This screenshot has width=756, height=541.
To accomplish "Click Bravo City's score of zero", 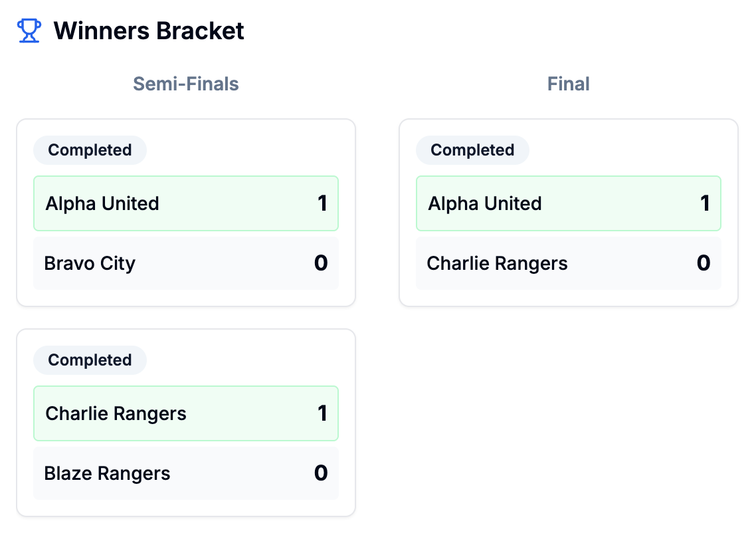I will point(321,263).
